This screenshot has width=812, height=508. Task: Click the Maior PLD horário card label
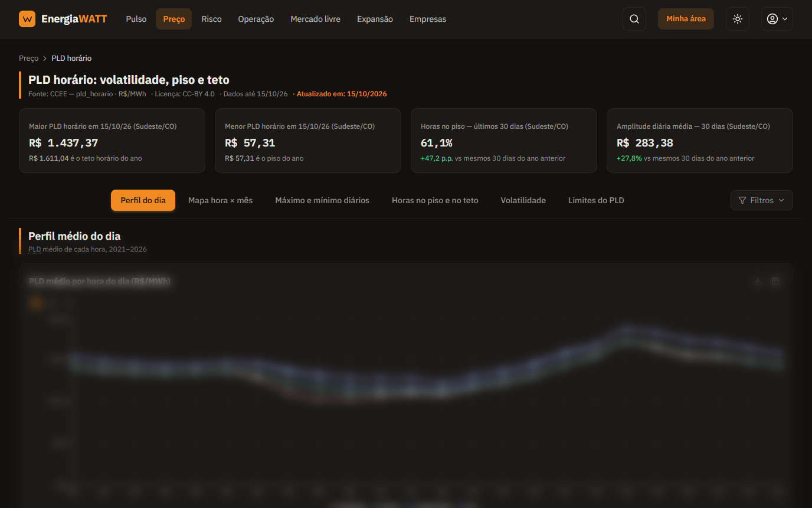pyautogui.click(x=103, y=126)
